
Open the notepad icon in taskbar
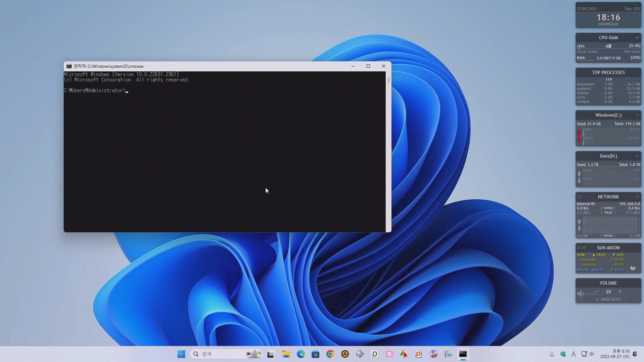click(x=448, y=354)
